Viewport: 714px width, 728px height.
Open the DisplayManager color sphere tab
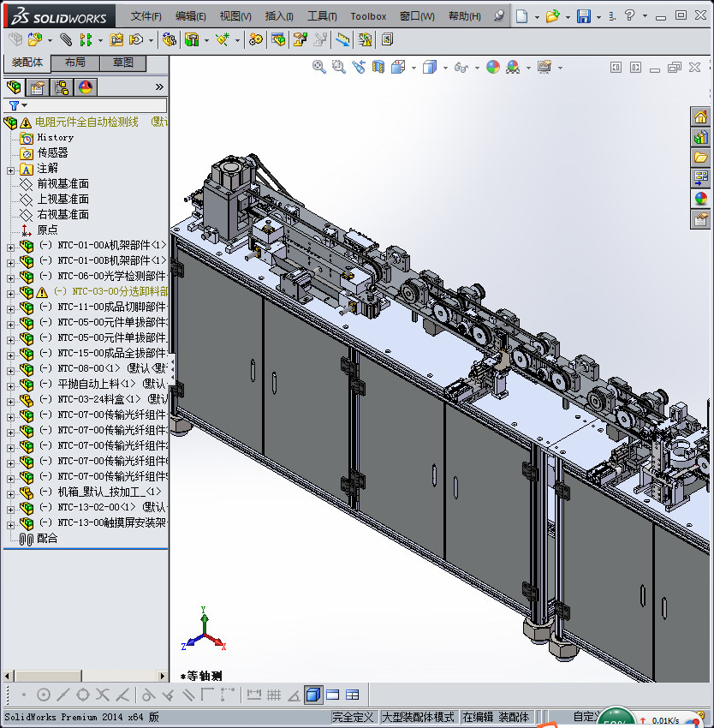tap(85, 87)
